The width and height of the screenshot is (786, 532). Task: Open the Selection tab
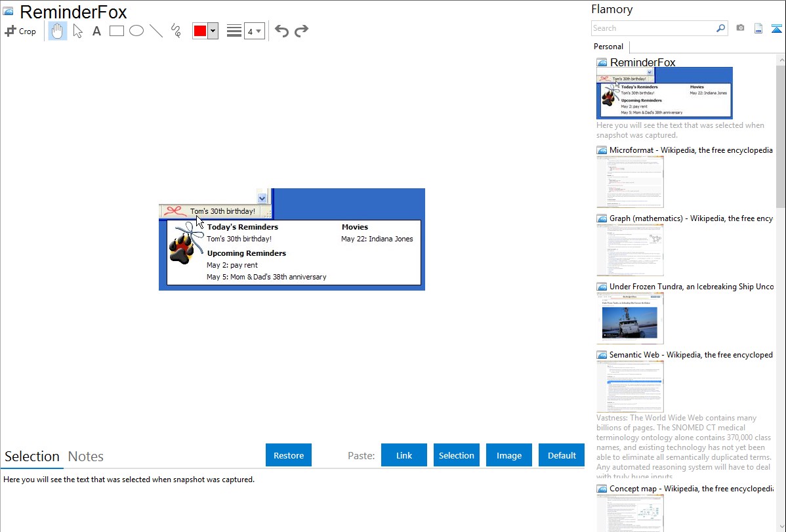[x=32, y=457]
